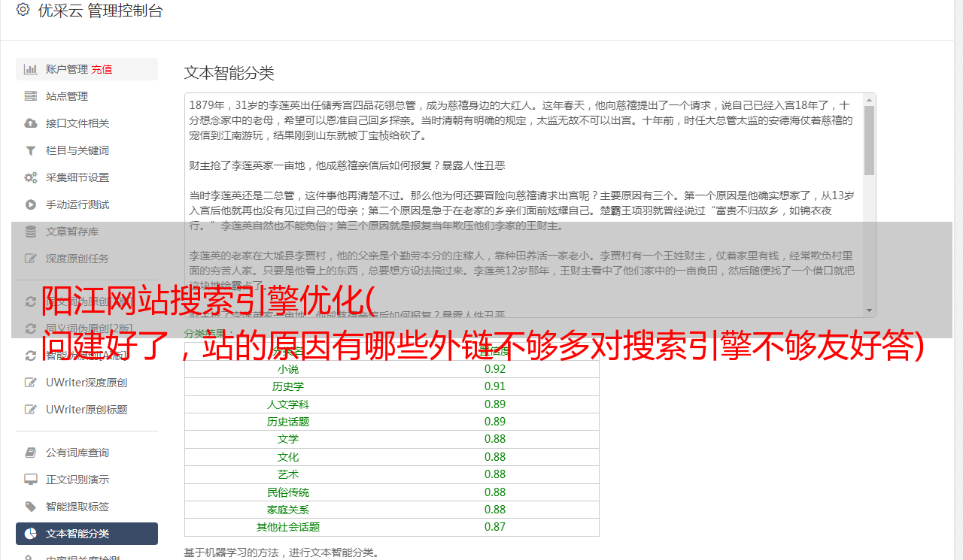Viewport: 963px width, 560px height.
Task: Select the 0.89 value in 历史话题 row
Action: click(495, 422)
